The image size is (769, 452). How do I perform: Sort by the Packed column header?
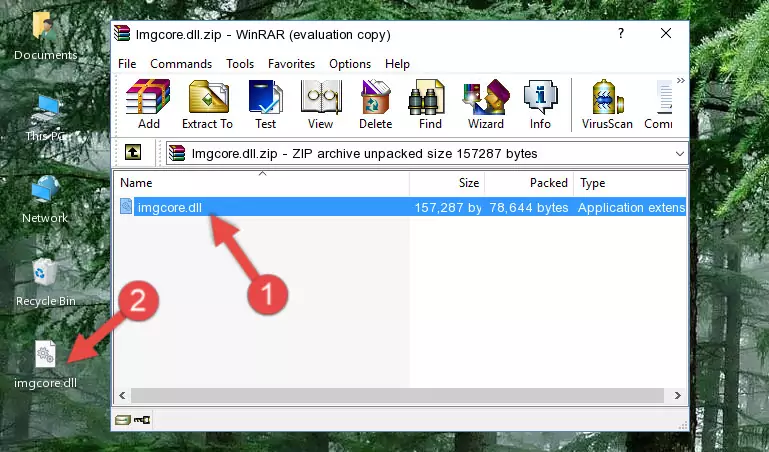[x=529, y=183]
